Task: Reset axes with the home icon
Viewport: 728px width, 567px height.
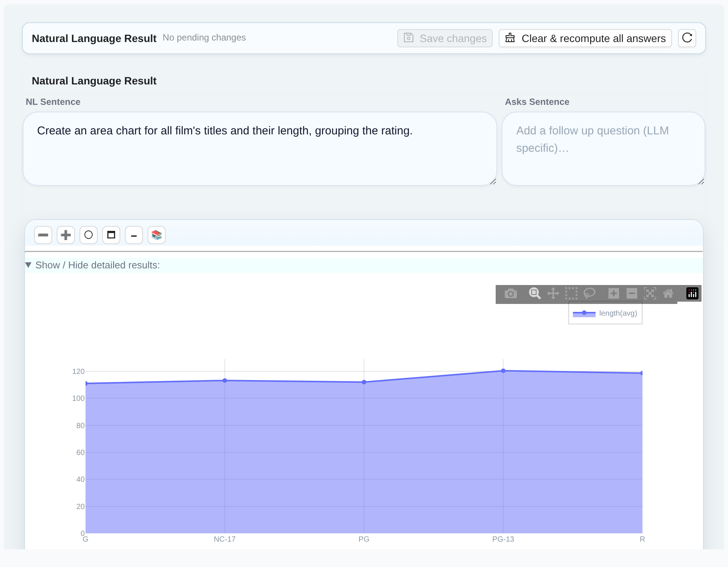Action: 668,293
